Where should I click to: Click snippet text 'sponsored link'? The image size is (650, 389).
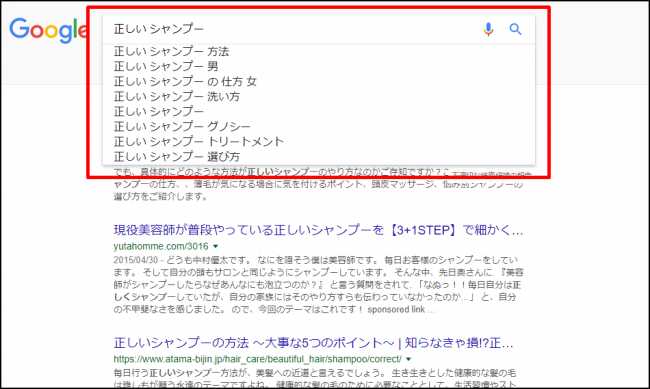(396, 309)
